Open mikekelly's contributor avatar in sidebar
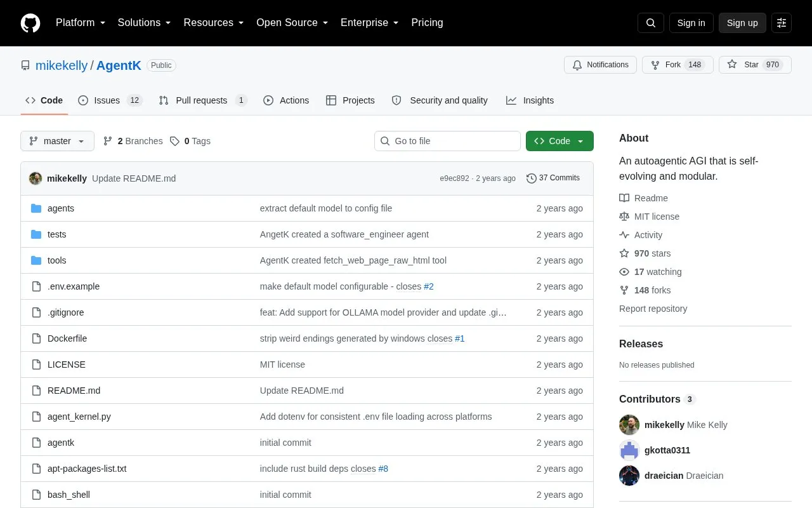The width and height of the screenshot is (812, 508). coord(629,425)
